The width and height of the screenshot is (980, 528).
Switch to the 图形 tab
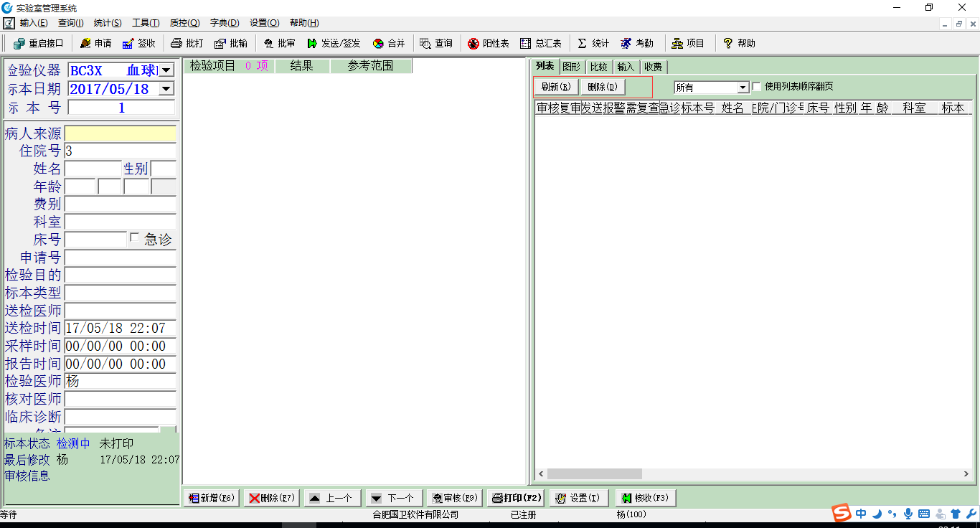click(x=571, y=67)
